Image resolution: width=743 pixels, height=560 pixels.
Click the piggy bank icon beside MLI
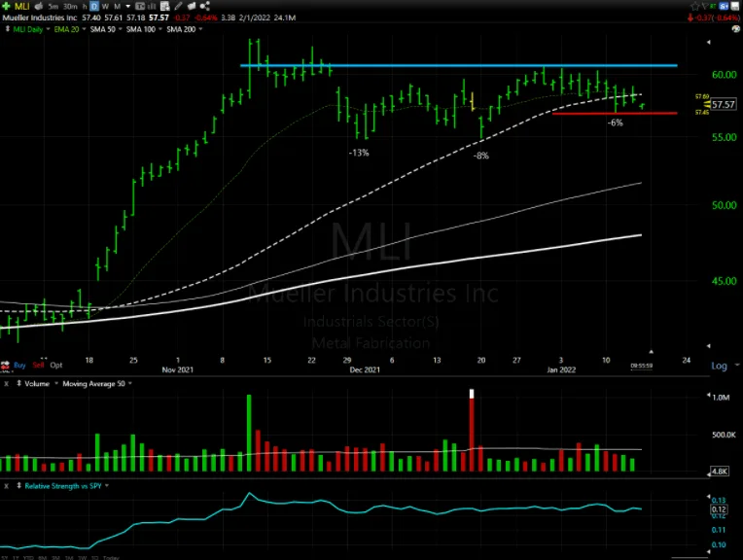39,6
